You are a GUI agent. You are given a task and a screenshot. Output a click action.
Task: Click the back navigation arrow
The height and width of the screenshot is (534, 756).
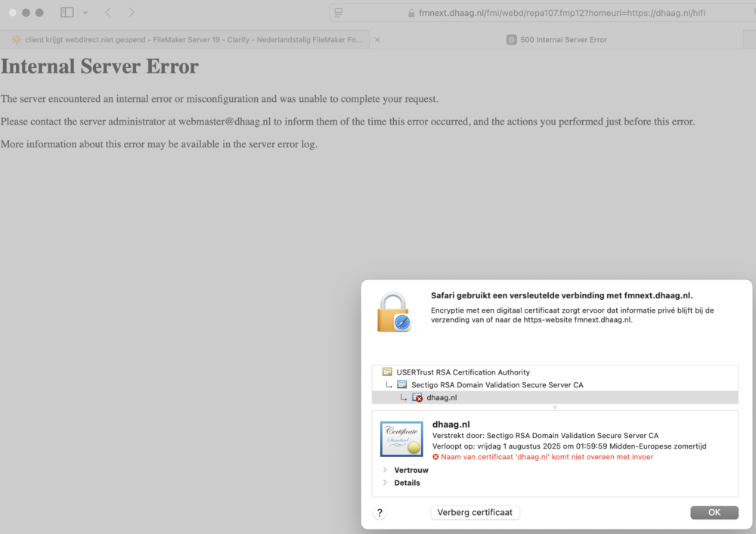pyautogui.click(x=108, y=13)
